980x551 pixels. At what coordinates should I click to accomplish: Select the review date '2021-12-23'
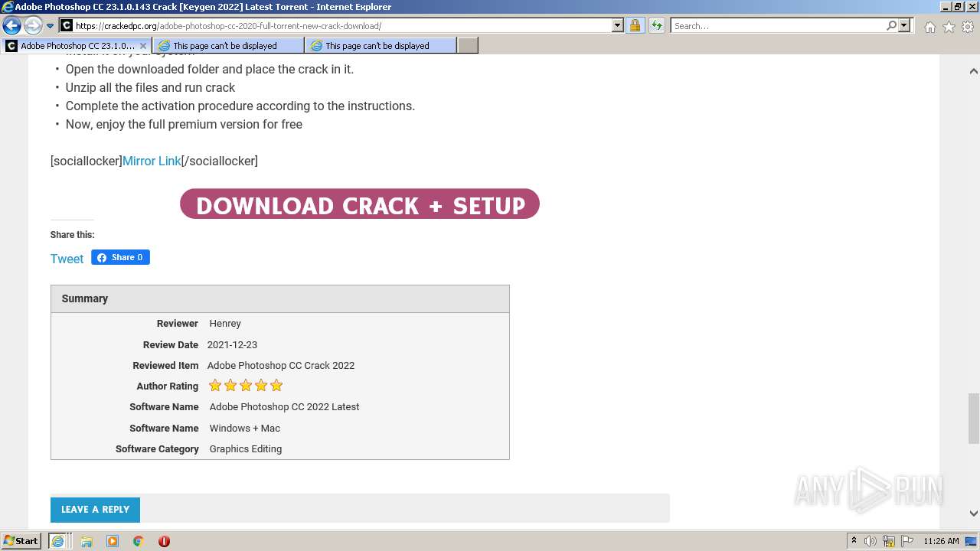coord(232,344)
